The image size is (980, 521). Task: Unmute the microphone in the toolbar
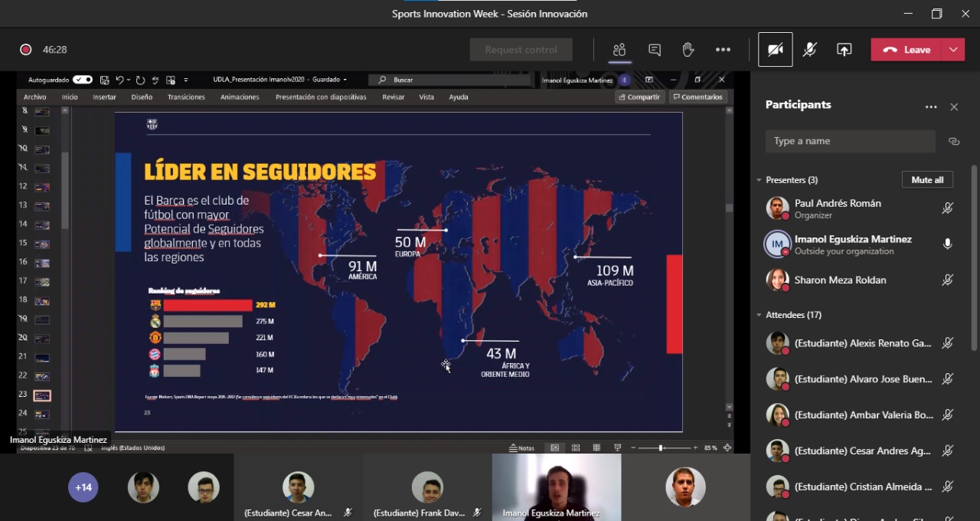[x=809, y=50]
